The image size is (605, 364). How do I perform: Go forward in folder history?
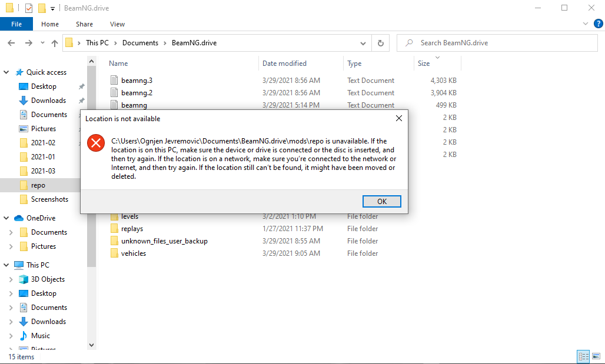point(29,43)
